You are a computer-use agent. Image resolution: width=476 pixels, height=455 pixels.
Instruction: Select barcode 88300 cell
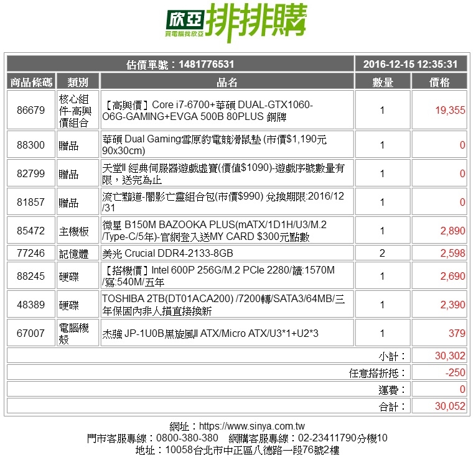31,144
